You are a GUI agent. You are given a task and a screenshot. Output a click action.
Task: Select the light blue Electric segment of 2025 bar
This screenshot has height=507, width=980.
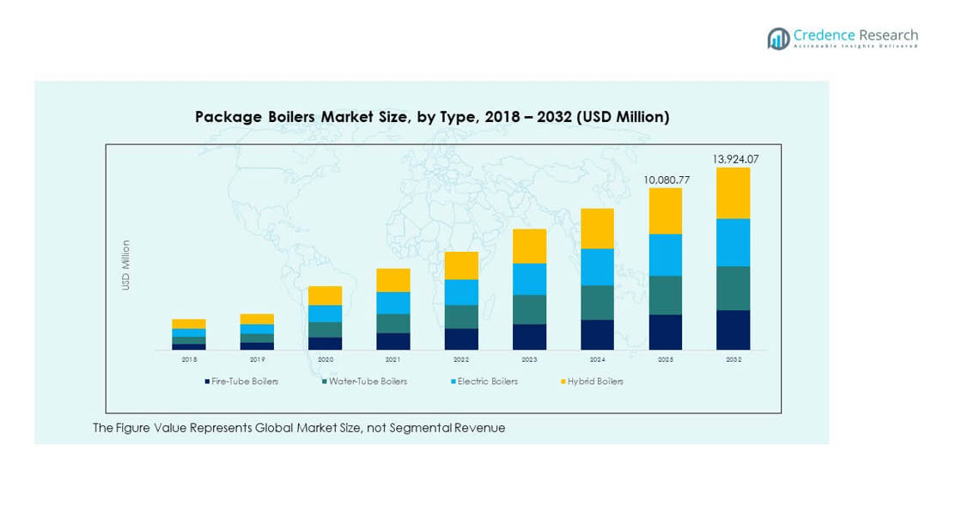coord(665,254)
